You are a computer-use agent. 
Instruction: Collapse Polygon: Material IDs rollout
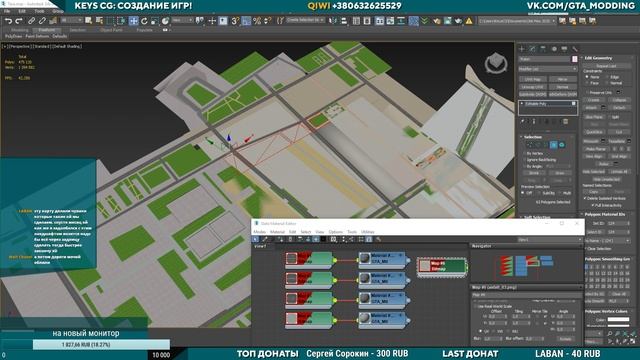point(604,214)
